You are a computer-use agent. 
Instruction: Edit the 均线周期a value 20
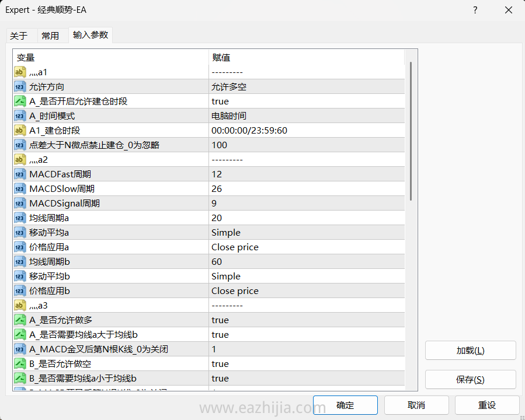pyautogui.click(x=307, y=218)
